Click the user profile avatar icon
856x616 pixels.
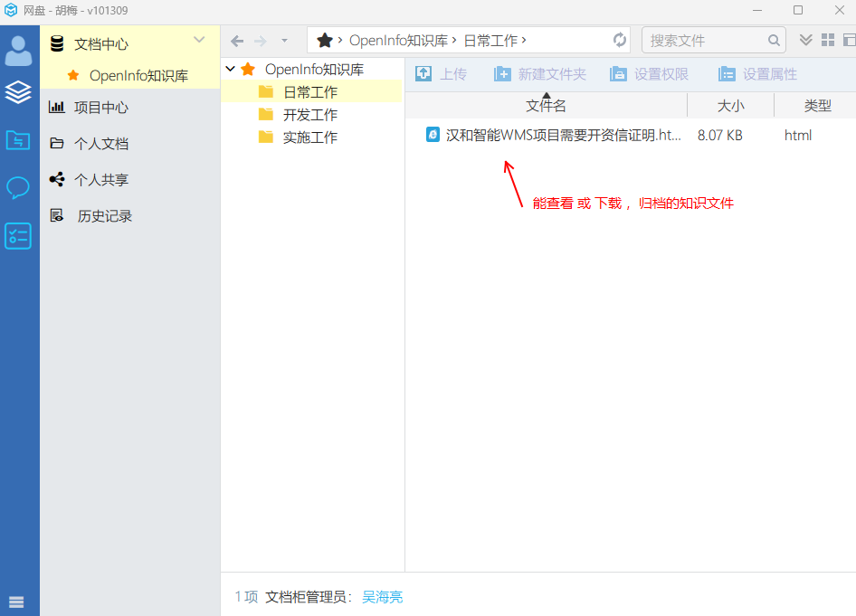pyautogui.click(x=18, y=51)
